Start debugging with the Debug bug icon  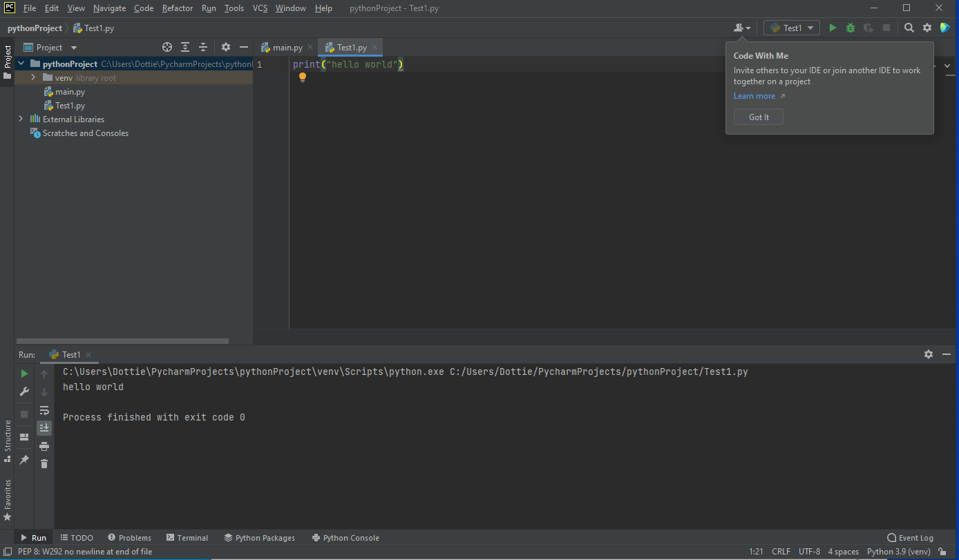(x=851, y=28)
